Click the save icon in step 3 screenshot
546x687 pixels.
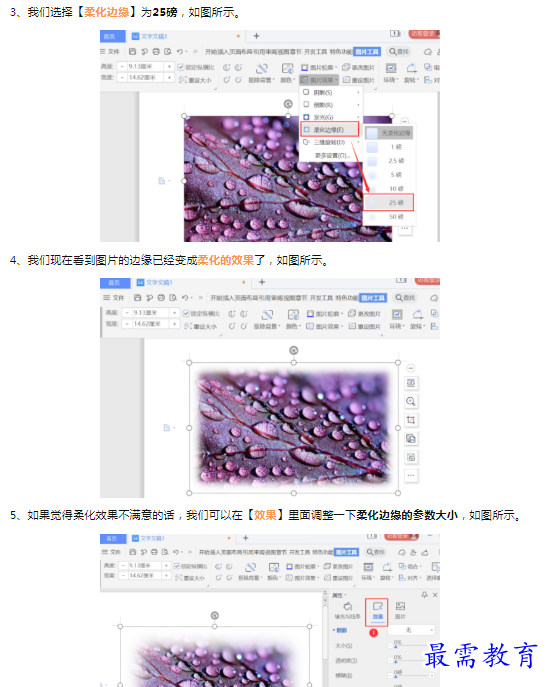(132, 52)
